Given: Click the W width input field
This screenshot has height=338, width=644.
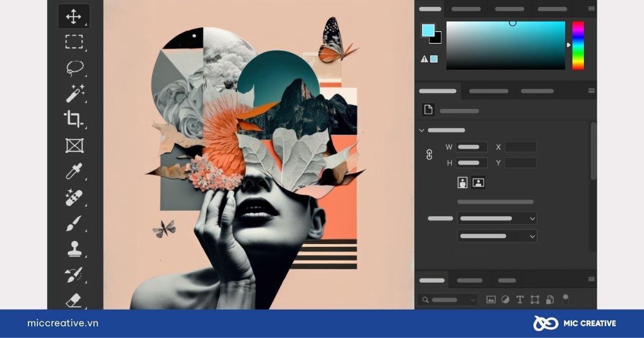Looking at the screenshot, I should click(472, 147).
